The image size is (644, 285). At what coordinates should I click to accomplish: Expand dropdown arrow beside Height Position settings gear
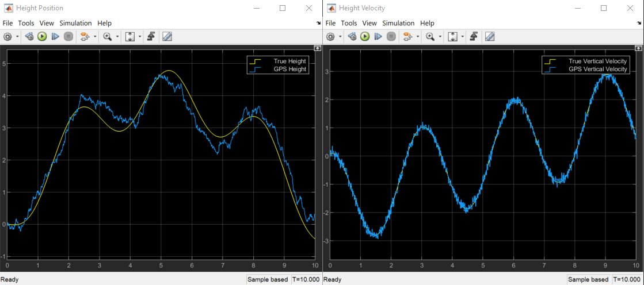17,36
